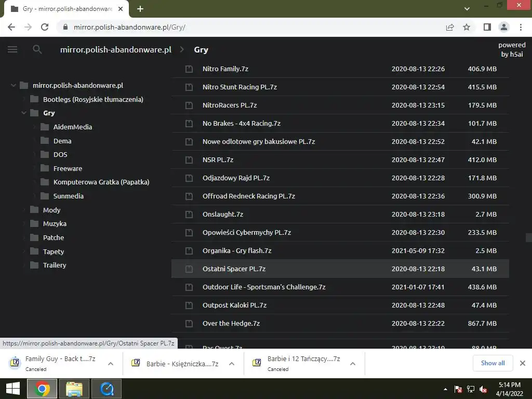Download Nitro Stunt Racing PL.7z
Viewport: 532px width, 399px height.
240,87
